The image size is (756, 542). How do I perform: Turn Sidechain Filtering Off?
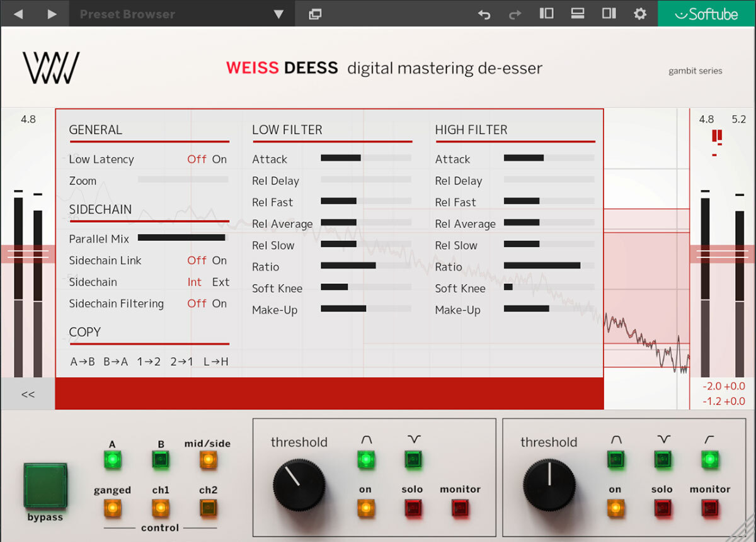(x=197, y=303)
